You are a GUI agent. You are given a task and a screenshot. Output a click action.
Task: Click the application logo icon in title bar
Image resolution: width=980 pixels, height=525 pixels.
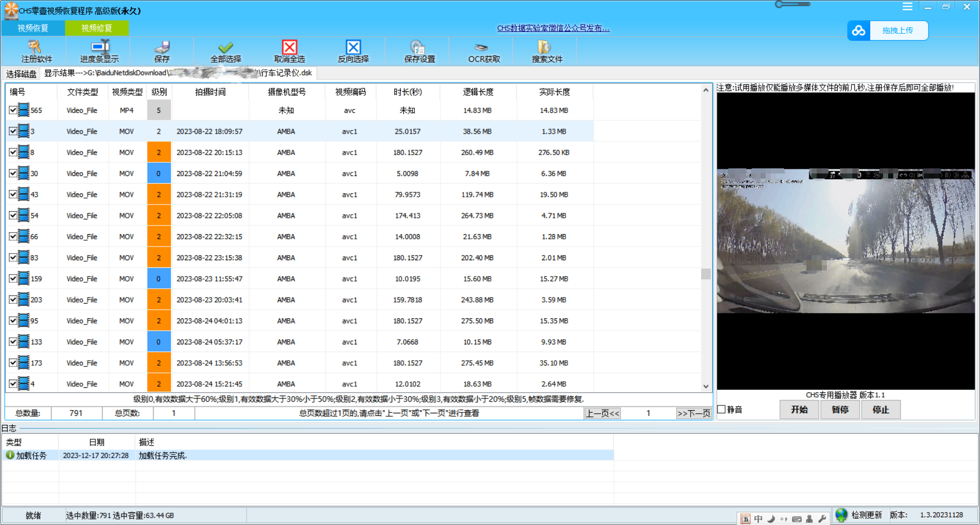coord(11,10)
